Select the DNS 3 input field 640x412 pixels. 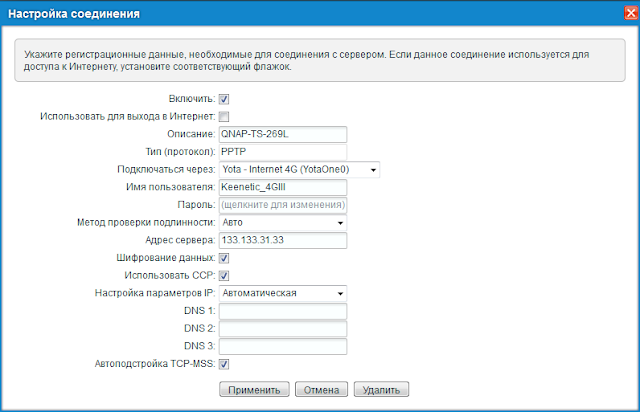click(x=283, y=346)
